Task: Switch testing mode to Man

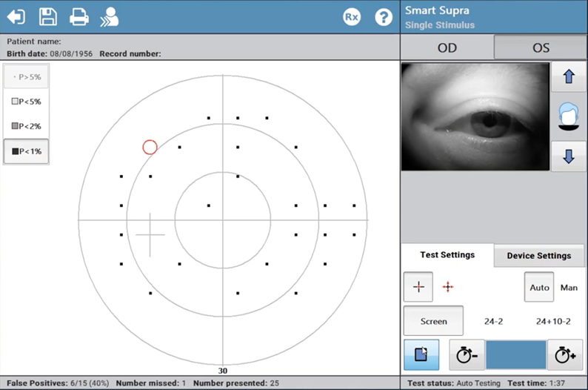Action: pos(569,287)
